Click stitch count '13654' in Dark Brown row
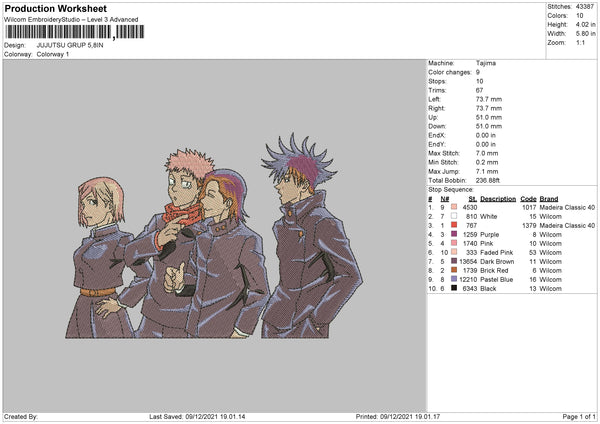This screenshot has width=600, height=424. [x=468, y=261]
